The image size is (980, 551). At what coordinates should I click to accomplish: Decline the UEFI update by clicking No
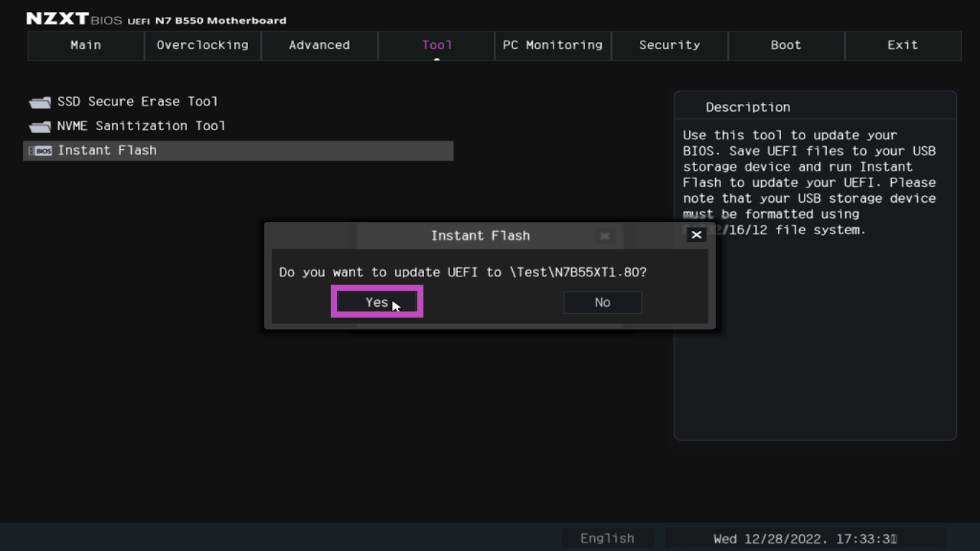click(x=602, y=302)
